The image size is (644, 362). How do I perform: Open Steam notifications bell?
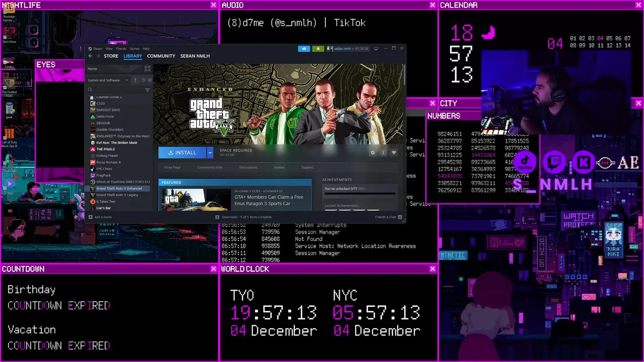[x=318, y=49]
